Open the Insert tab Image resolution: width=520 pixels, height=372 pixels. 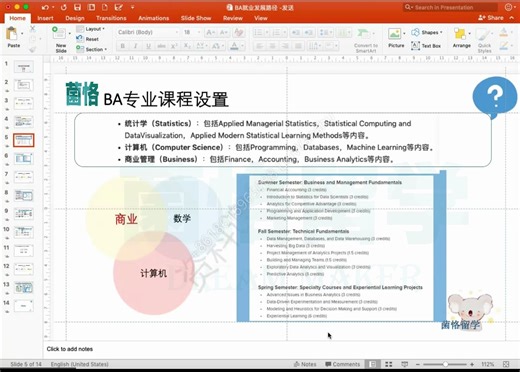pos(45,18)
